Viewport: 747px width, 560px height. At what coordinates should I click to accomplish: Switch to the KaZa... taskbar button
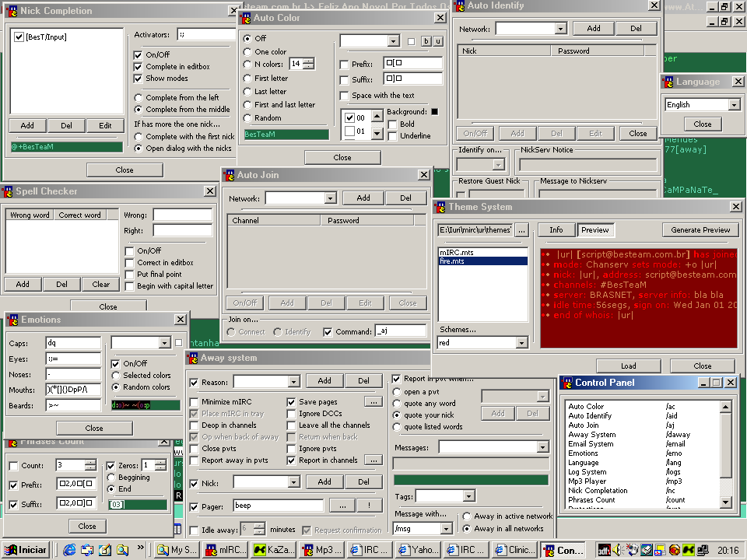tap(273, 550)
